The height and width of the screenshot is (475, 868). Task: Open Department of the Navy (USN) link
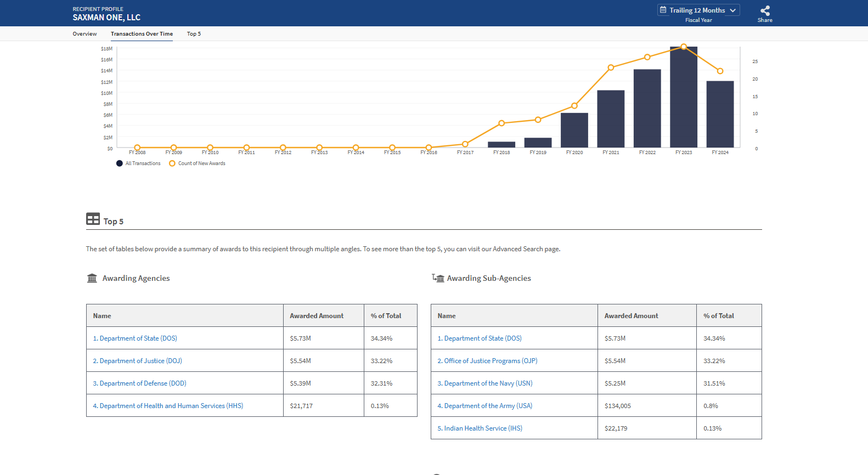pyautogui.click(x=485, y=383)
